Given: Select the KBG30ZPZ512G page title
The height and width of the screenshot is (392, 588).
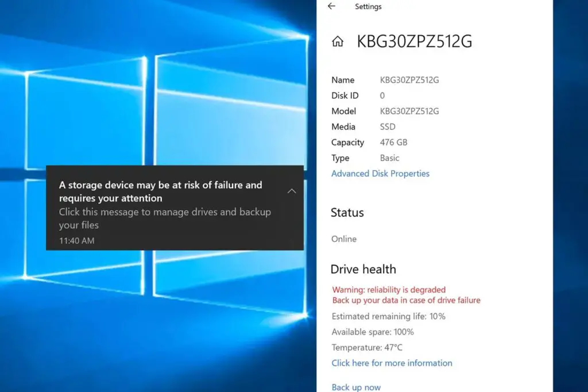Looking at the screenshot, I should click(x=415, y=41).
